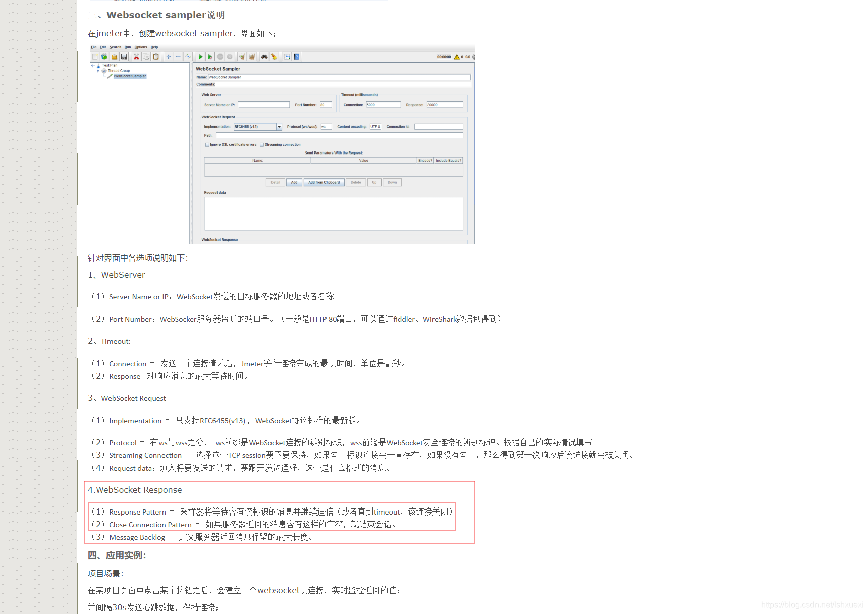The height and width of the screenshot is (614, 868).
Task: Open the Implementation RFC6455 dropdown
Action: tap(279, 126)
